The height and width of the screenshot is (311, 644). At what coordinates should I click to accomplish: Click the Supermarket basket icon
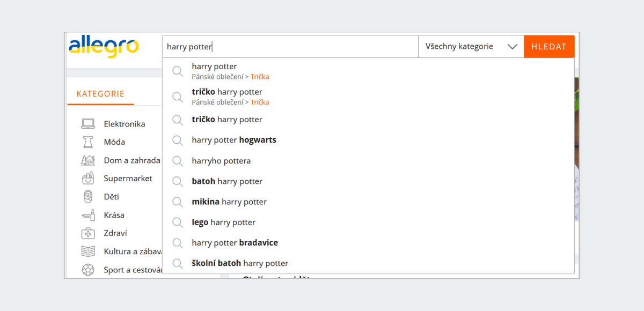point(88,179)
